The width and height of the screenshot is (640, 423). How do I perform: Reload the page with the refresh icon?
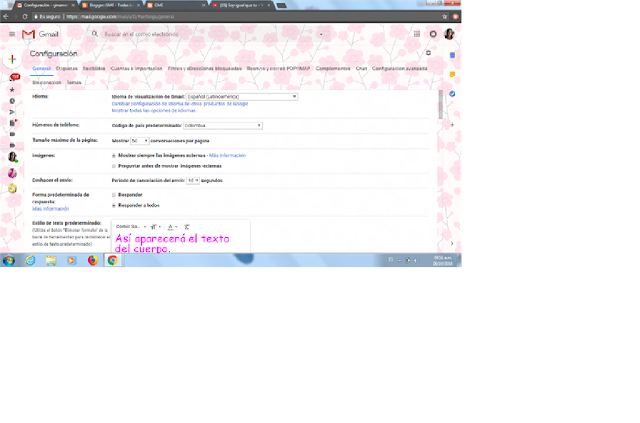click(x=25, y=17)
